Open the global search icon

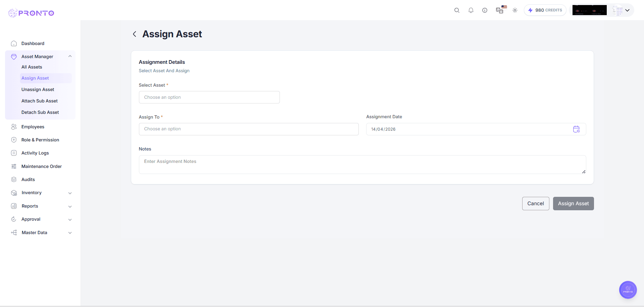[x=457, y=10]
